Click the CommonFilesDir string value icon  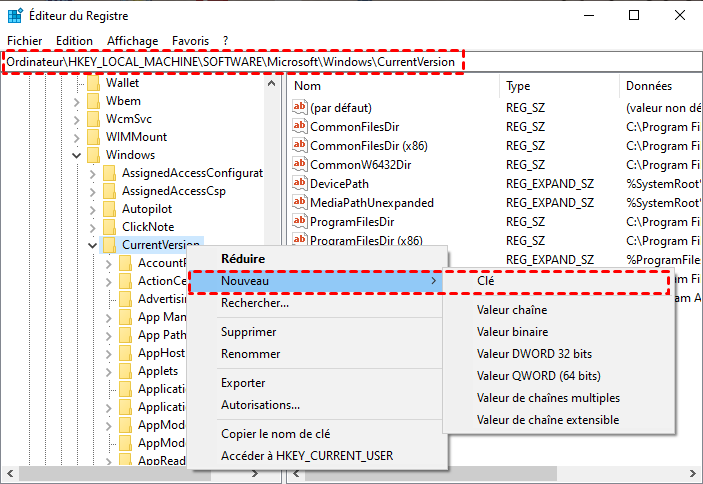[299, 127]
